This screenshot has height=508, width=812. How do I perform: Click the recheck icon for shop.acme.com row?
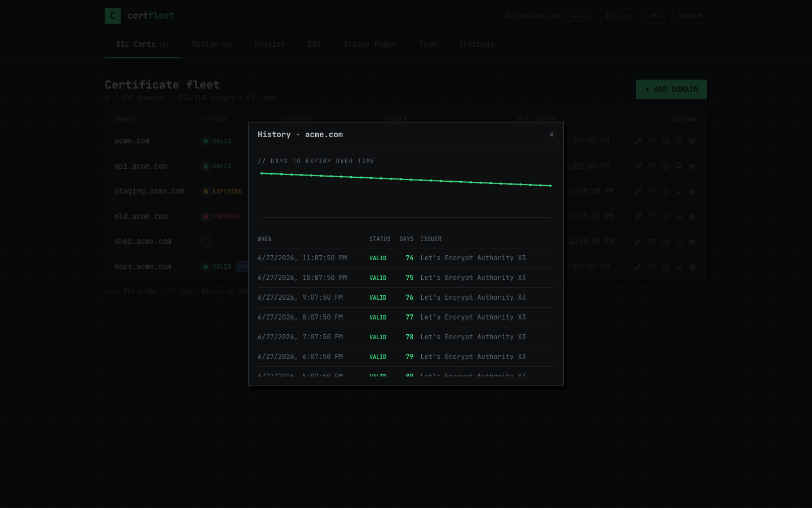[x=652, y=242]
